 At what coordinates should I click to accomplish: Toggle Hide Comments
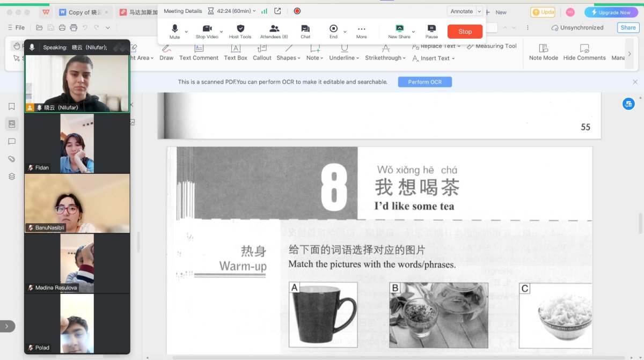584,53
